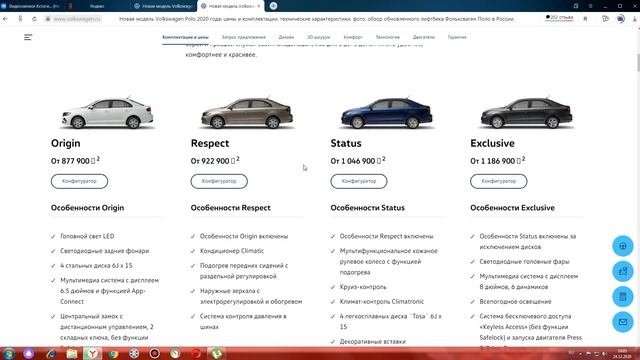Viewport: 640px width, 360px height.
Task: Go back using the browser back arrow
Action: (x=5, y=19)
